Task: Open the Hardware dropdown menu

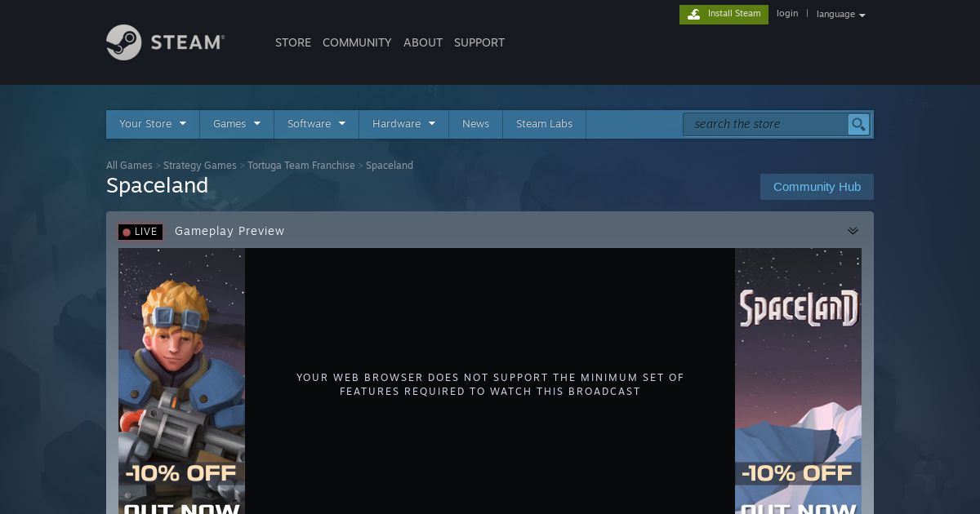Action: click(x=403, y=124)
